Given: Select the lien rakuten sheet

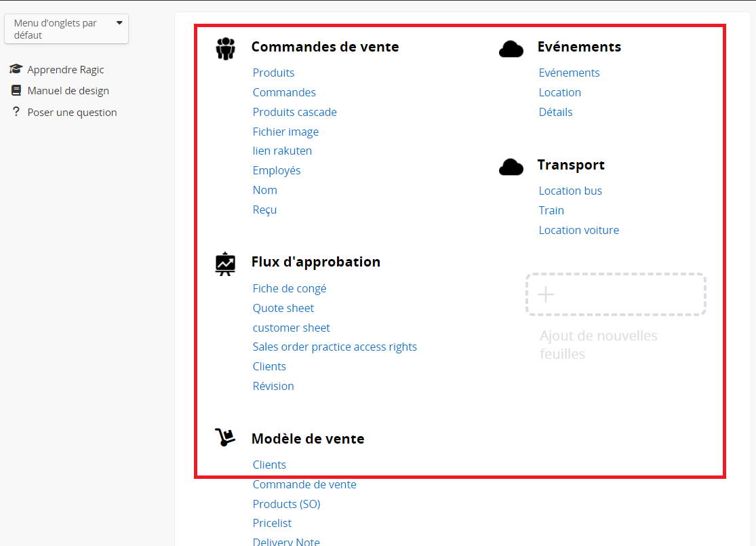Looking at the screenshot, I should (282, 151).
